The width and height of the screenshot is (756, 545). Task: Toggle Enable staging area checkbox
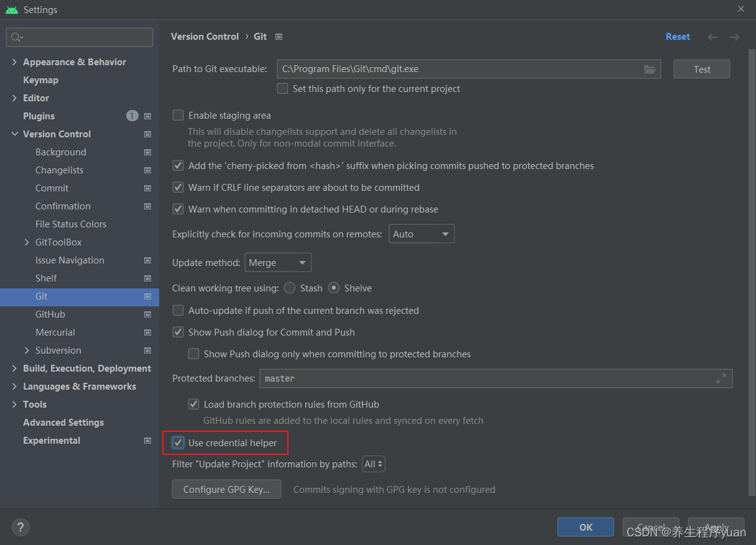tap(178, 116)
